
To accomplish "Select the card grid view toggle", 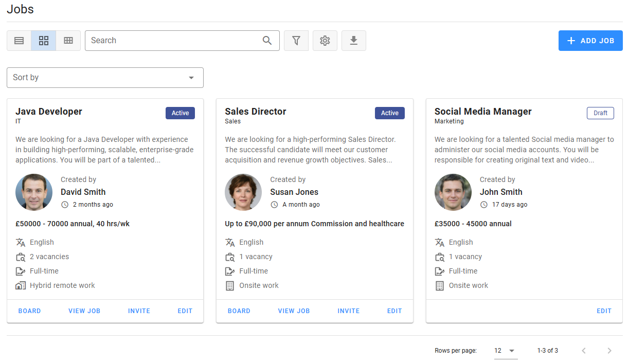I will click(x=44, y=41).
